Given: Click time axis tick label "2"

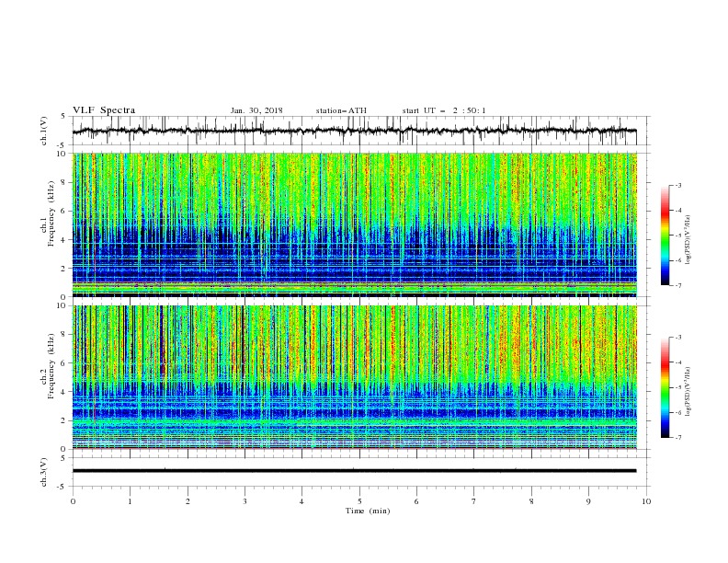Looking at the screenshot, I should [x=188, y=501].
